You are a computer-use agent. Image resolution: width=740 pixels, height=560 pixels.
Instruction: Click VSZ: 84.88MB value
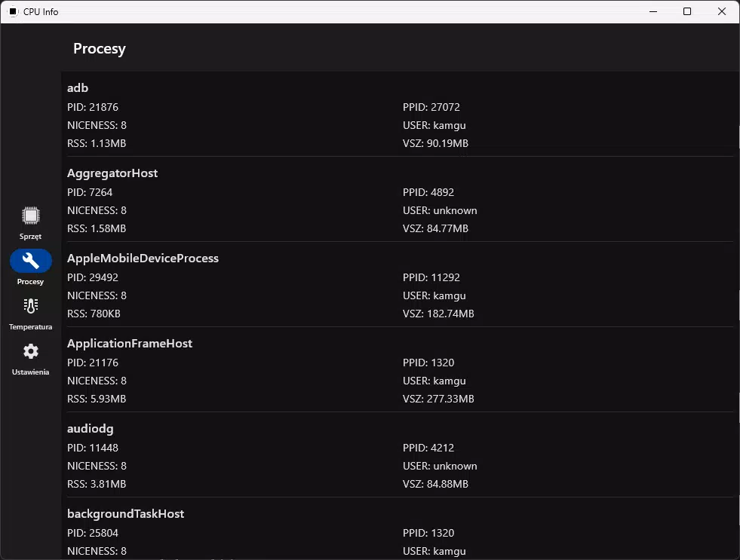point(435,484)
